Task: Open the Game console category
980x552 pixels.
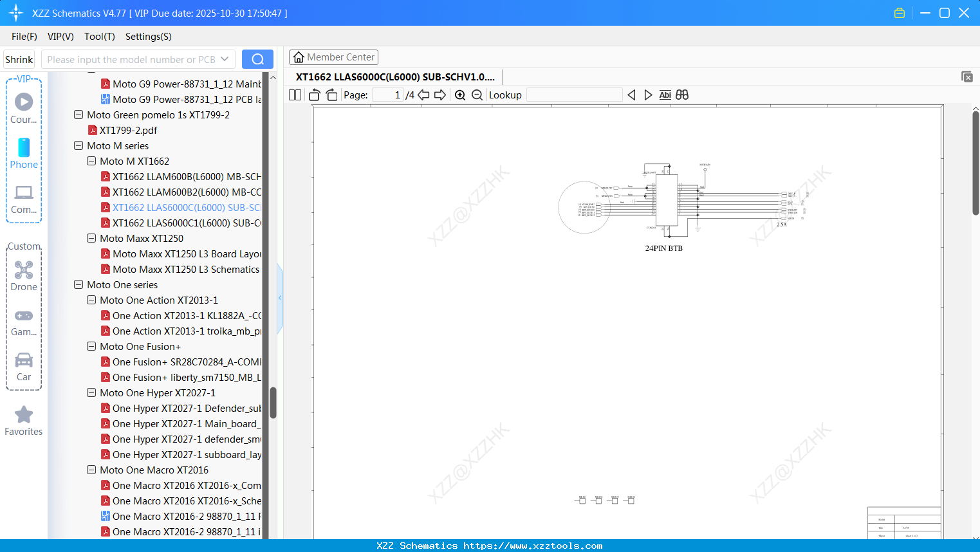Action: (24, 322)
